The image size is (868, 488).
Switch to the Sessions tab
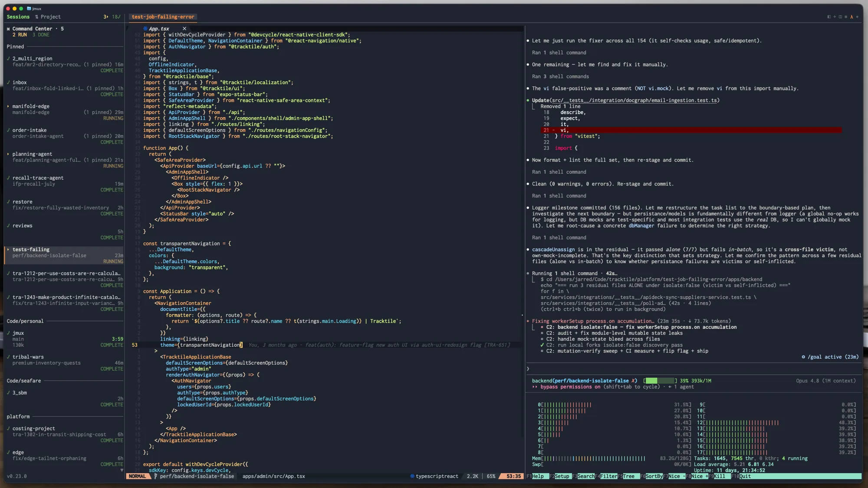(18, 17)
